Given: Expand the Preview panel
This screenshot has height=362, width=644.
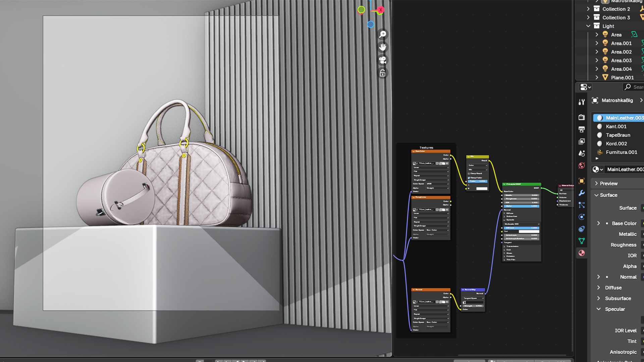Looking at the screenshot, I should (x=608, y=184).
